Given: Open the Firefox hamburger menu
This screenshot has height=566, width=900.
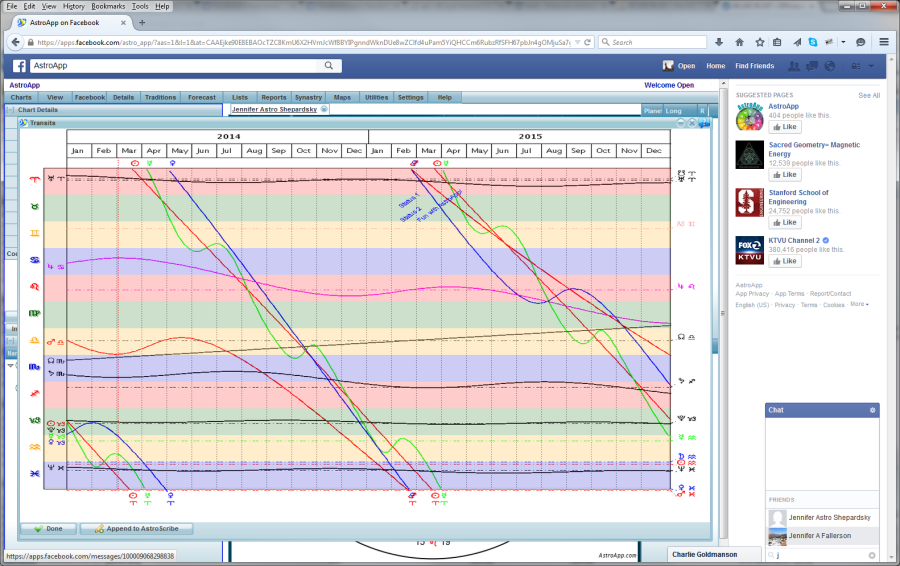Looking at the screenshot, I should pyautogui.click(x=886, y=43).
